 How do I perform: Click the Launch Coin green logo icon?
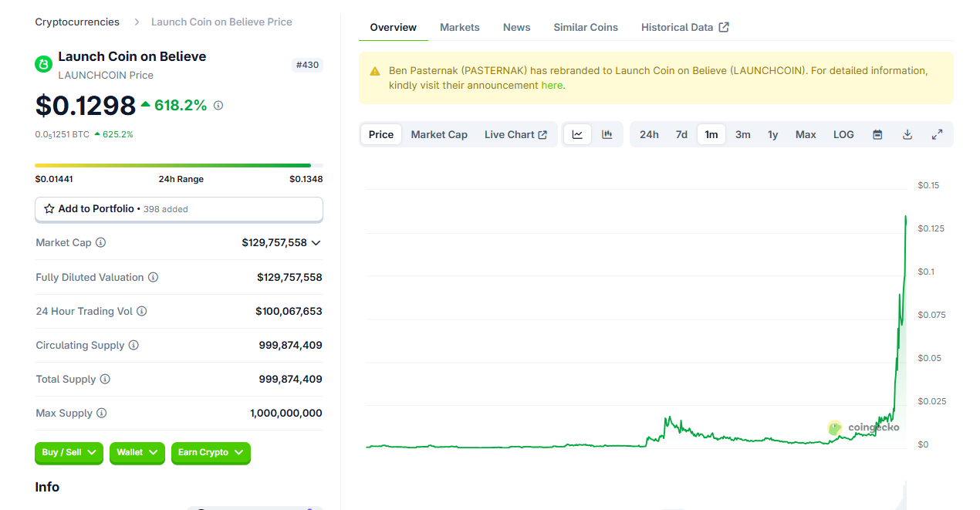[x=43, y=64]
